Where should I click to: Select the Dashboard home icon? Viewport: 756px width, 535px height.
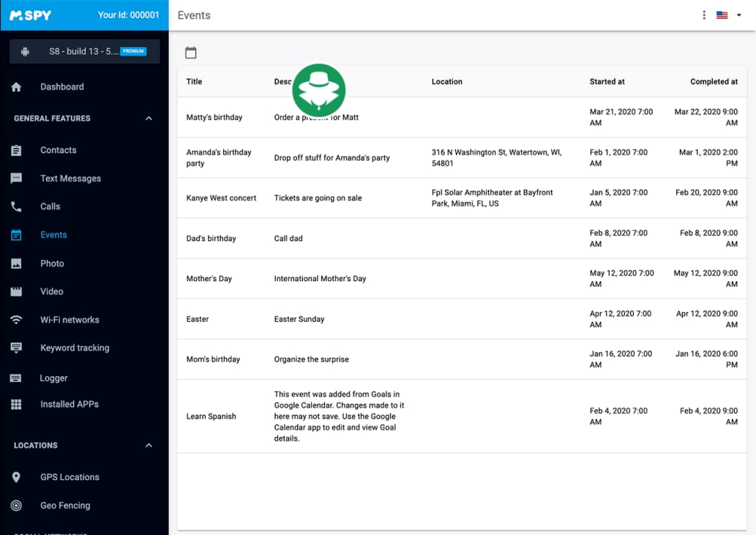click(x=16, y=86)
